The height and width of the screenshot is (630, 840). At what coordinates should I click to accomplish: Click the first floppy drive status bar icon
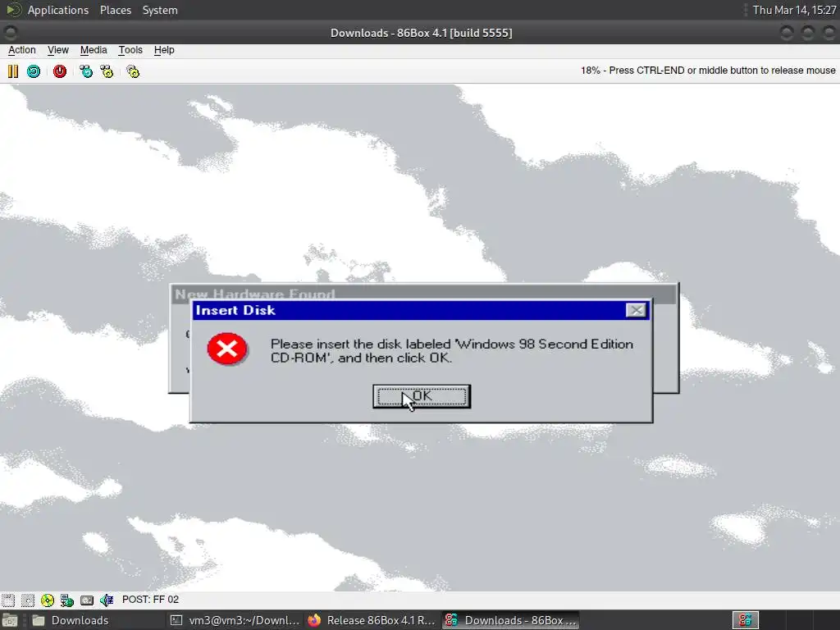click(8, 600)
